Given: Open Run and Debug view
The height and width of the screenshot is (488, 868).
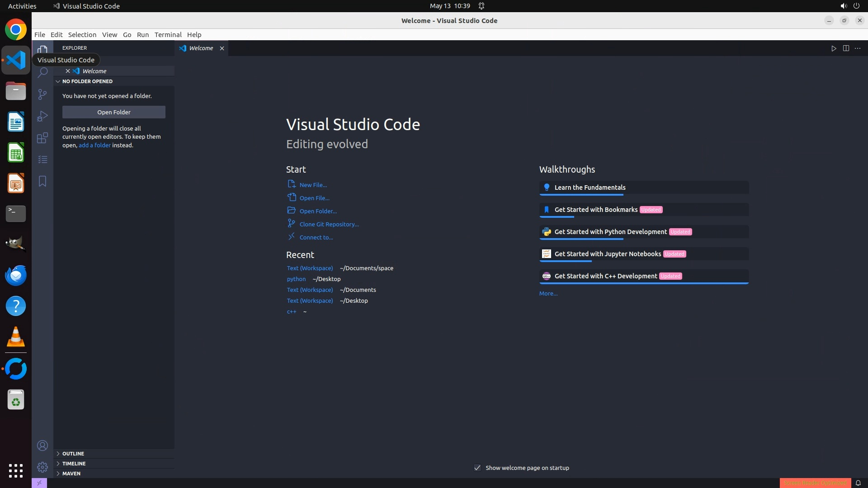Looking at the screenshot, I should 42,116.
